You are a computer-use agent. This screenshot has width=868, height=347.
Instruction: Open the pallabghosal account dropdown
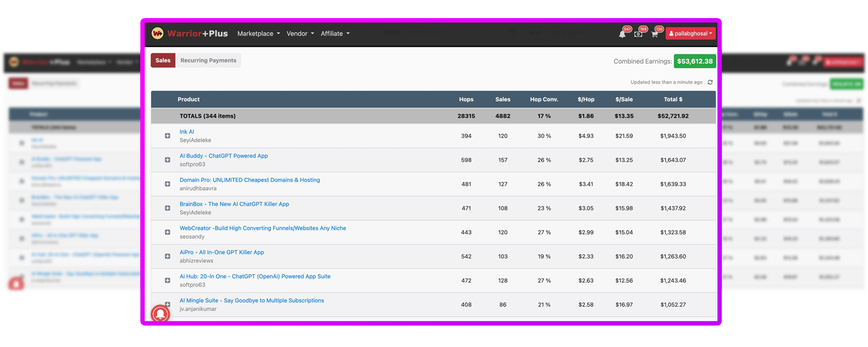coord(690,34)
